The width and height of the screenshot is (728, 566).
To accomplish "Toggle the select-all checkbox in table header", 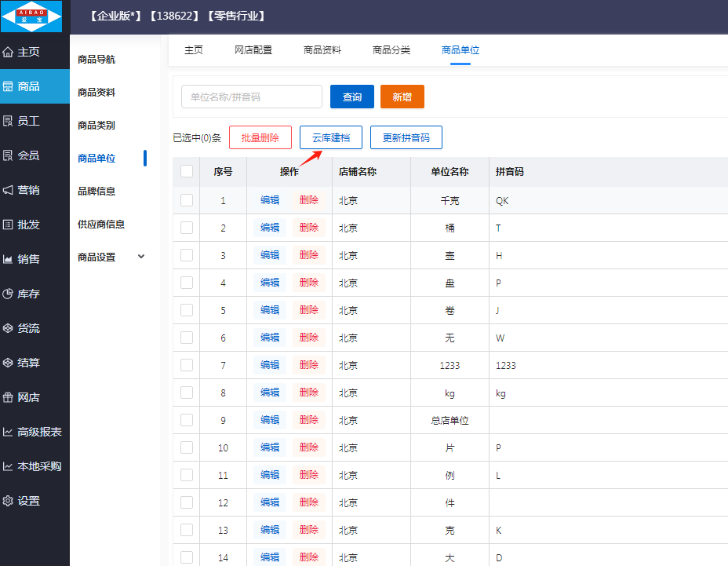I will (x=187, y=172).
